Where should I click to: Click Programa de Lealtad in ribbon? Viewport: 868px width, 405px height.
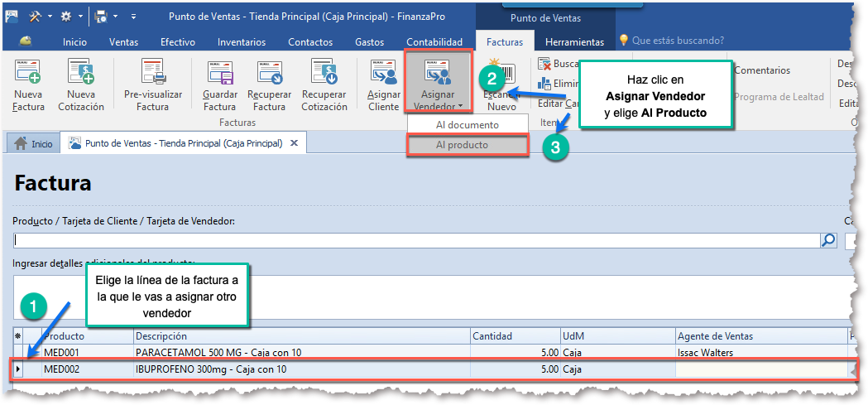(x=779, y=97)
